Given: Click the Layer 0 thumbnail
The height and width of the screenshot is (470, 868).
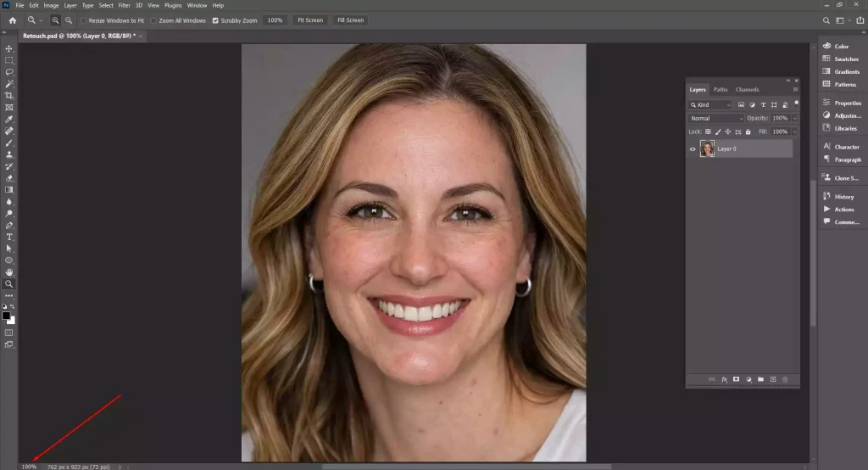Looking at the screenshot, I should [707, 149].
